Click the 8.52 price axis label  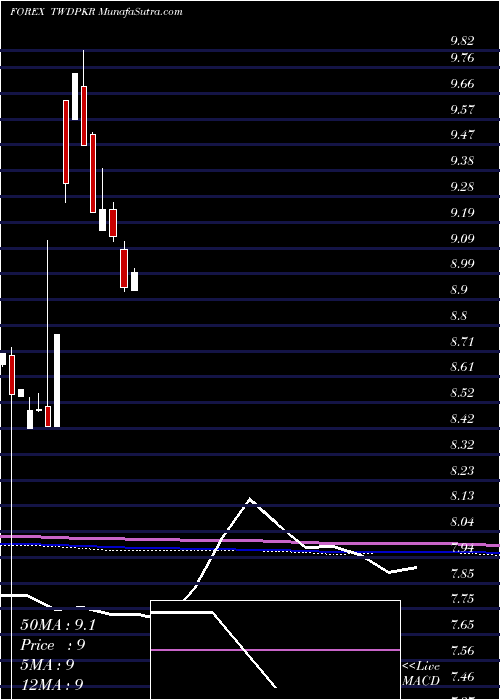462,393
